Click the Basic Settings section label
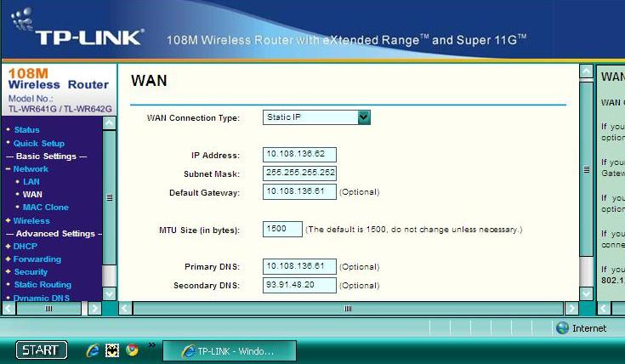 [46, 156]
